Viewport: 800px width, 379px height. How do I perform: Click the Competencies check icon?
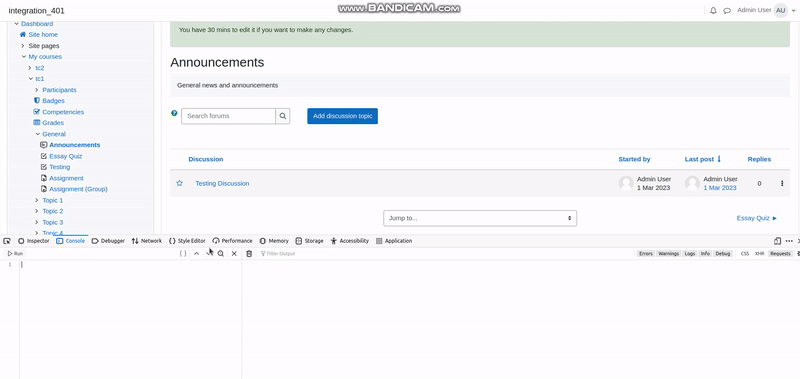coord(37,112)
